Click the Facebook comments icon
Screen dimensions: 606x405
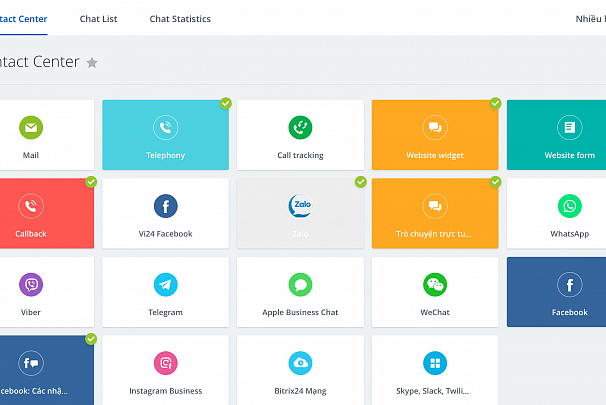[x=31, y=363]
